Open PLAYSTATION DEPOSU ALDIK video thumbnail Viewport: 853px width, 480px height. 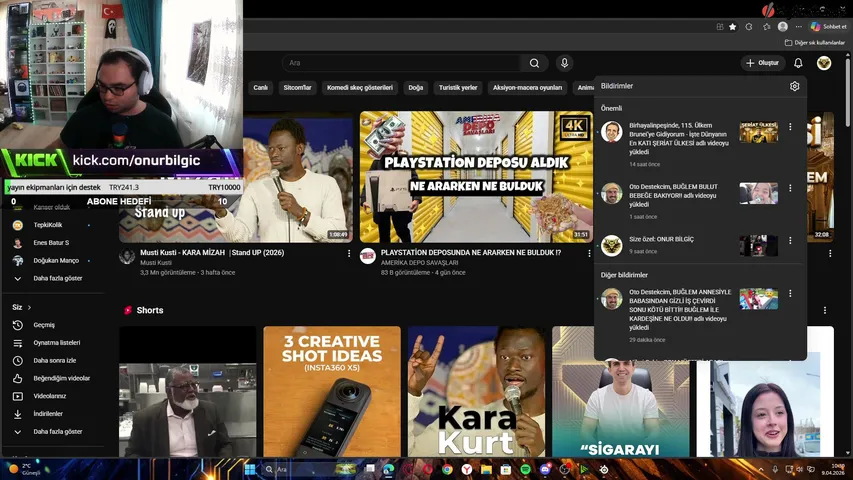click(x=476, y=177)
